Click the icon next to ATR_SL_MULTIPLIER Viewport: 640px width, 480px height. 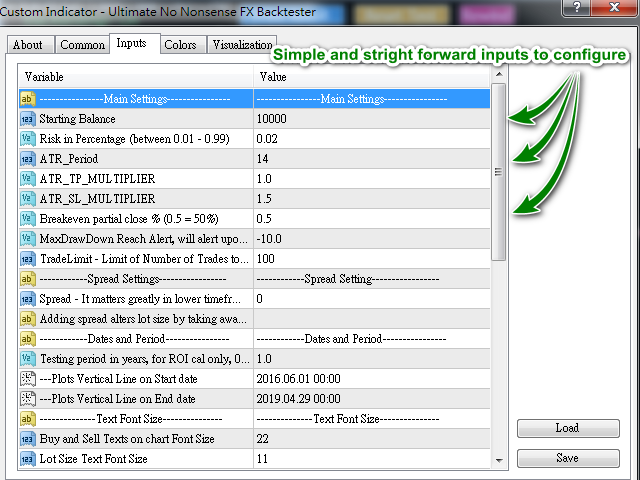pos(27,199)
